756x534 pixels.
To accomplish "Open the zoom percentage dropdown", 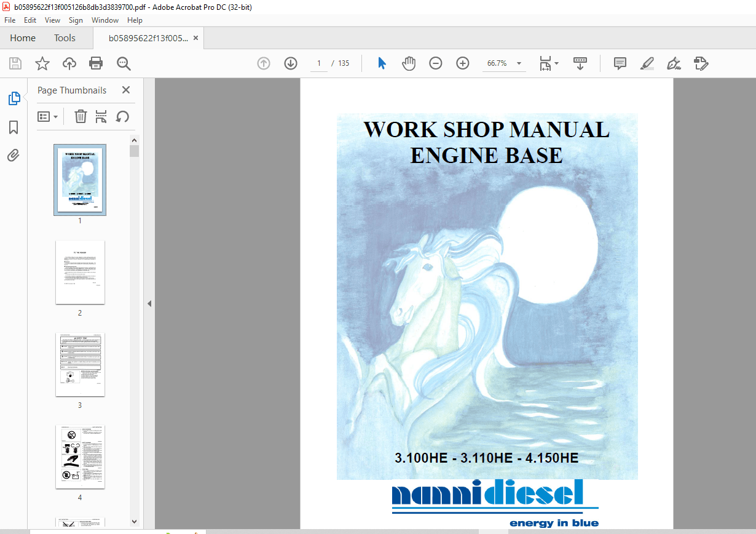I will click(x=518, y=63).
